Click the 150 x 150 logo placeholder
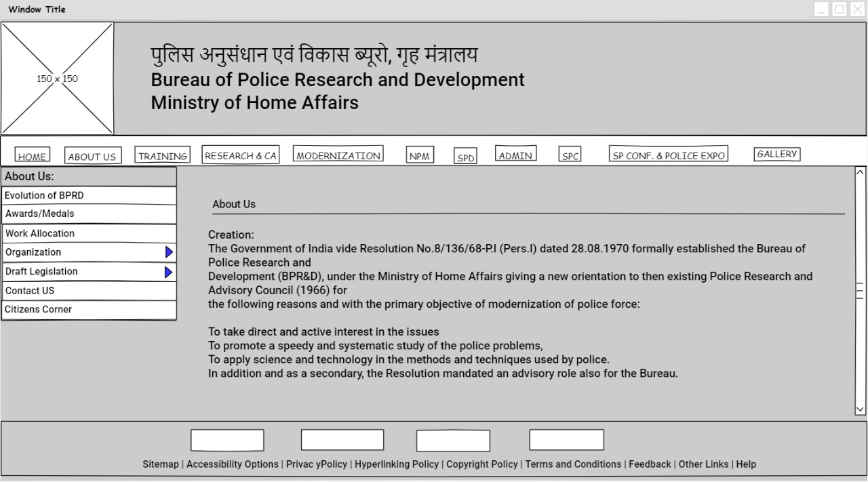This screenshot has height=482, width=868. coord(58,79)
